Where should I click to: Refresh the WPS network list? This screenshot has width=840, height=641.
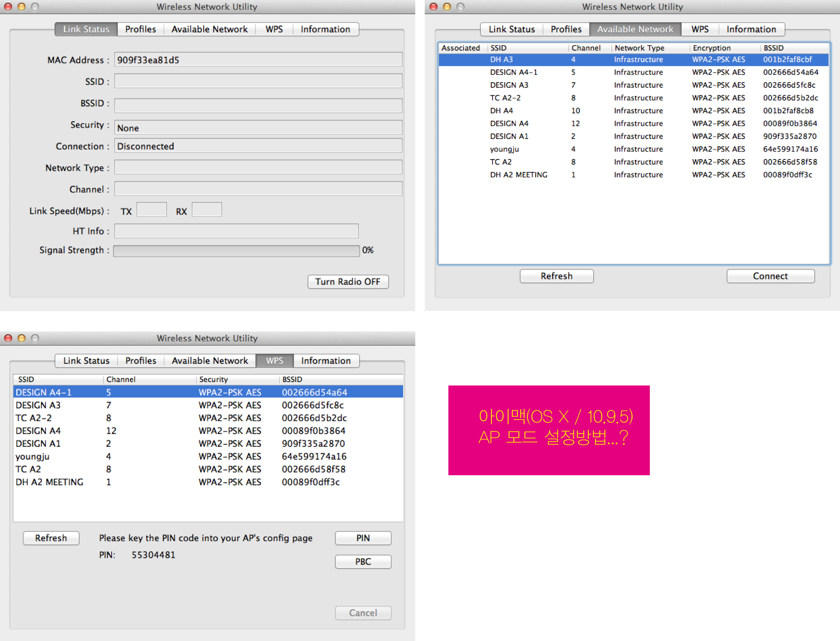pos(51,538)
